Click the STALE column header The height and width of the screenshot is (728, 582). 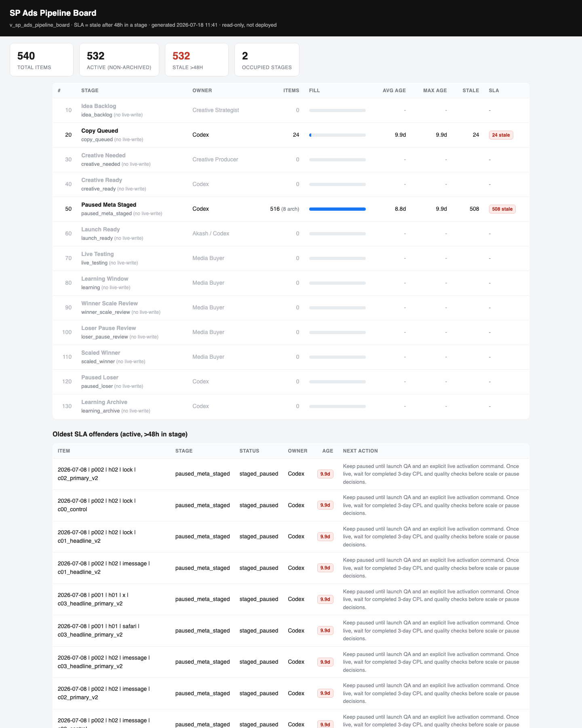(471, 91)
